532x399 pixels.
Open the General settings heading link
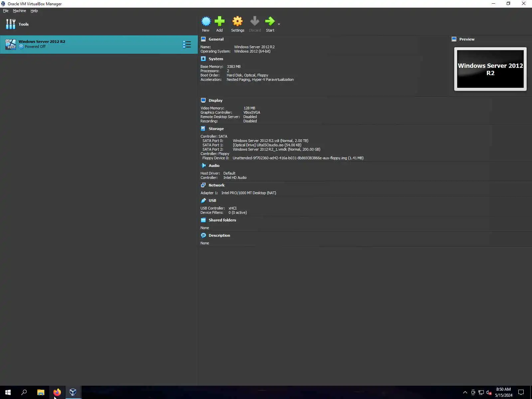click(x=216, y=39)
